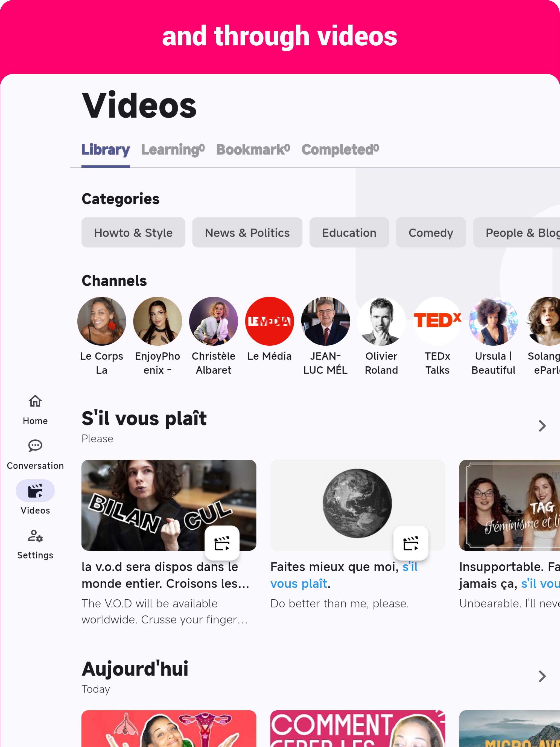The width and height of the screenshot is (560, 747).
Task: Tap clapperboard icon on Bilan Cul video
Action: [222, 543]
